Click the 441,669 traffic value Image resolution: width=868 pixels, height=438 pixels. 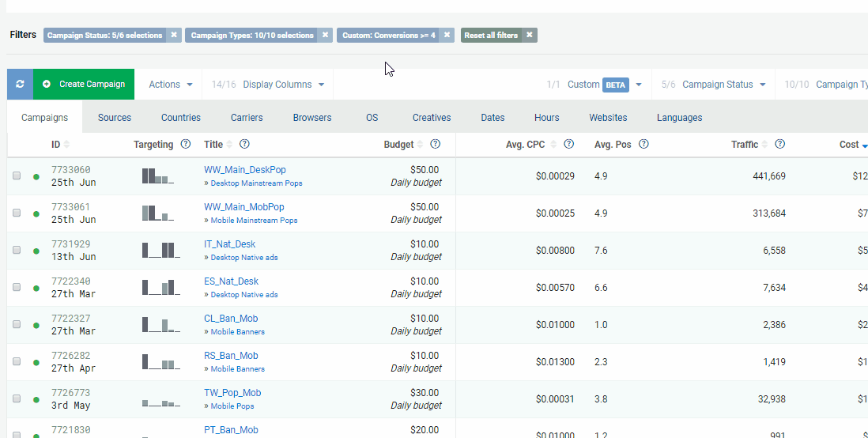coord(769,176)
